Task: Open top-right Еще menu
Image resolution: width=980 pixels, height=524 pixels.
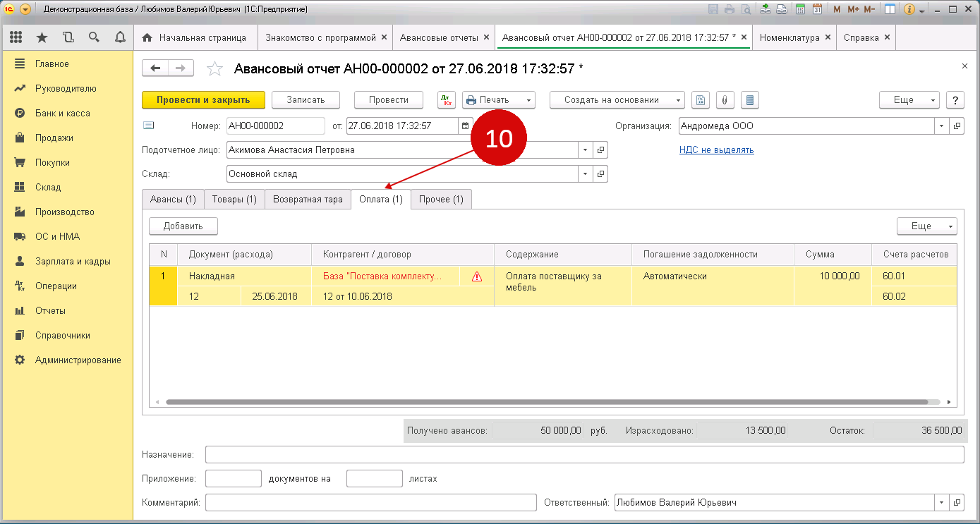Action: click(x=909, y=100)
